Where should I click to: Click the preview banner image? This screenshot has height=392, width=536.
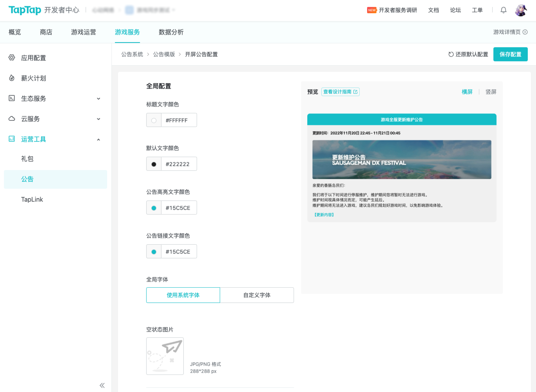402,159
